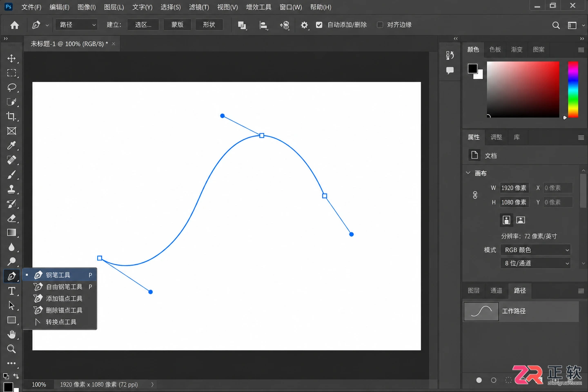Image resolution: width=588 pixels, height=392 pixels.
Task: Enable the 对齐边缘 checkbox
Action: tap(380, 25)
